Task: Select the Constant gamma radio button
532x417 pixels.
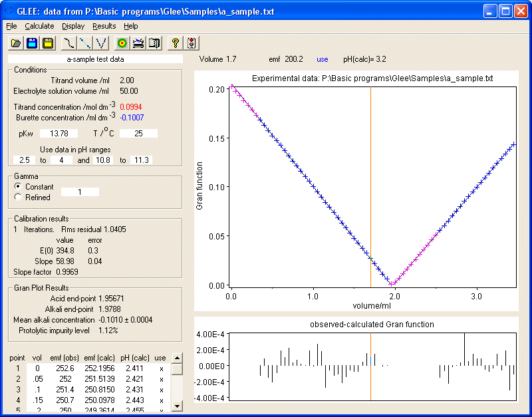Action: coord(17,187)
